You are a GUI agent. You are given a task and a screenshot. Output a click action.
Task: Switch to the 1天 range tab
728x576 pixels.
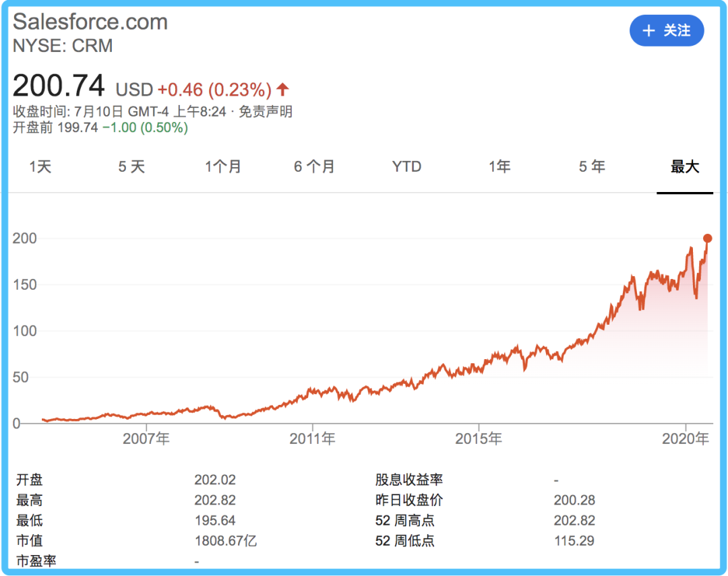click(x=40, y=166)
